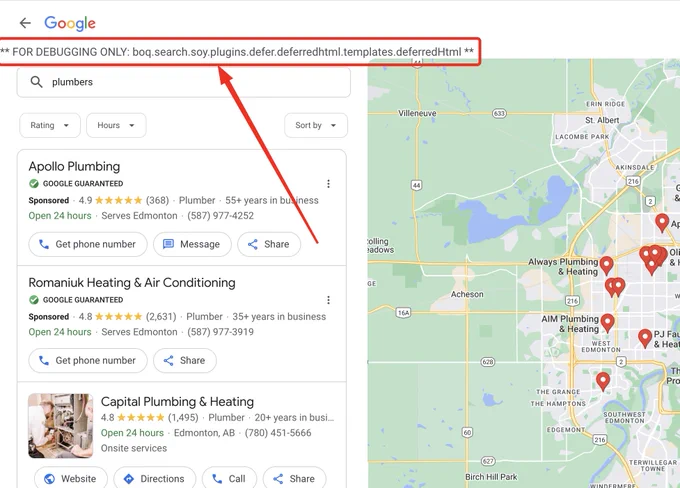Share the Capital Plumbing listing
Screen dimensions: 680x488
click(294, 478)
